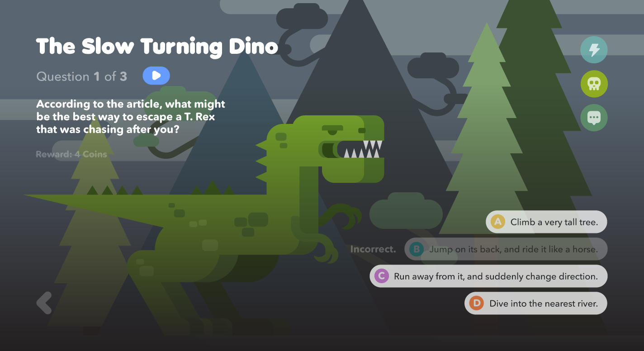Select the purple letter C circle
The image size is (644, 351).
coord(382,276)
